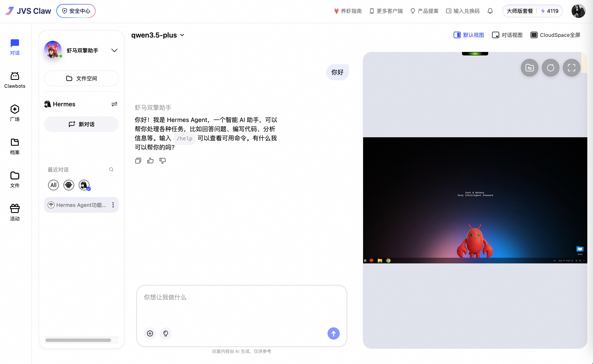This screenshot has height=364, width=593.
Task: Click the 你好 user message bubble
Action: 337,72
